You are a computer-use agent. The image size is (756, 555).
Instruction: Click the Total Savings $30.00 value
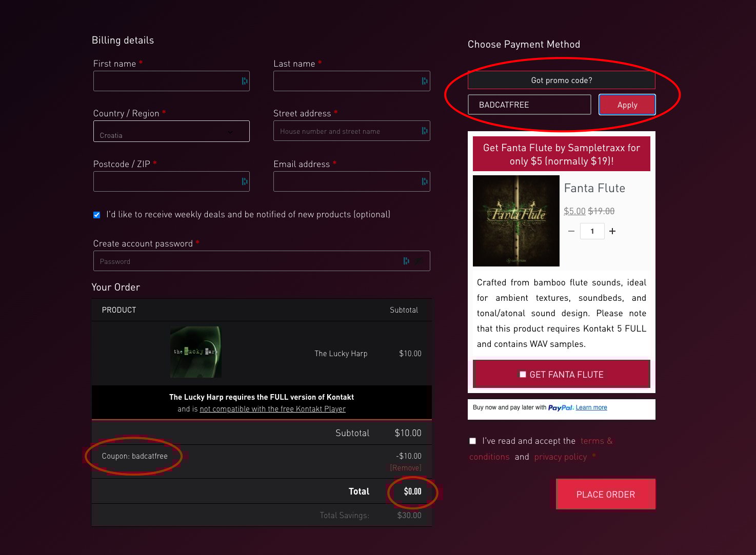(x=409, y=516)
